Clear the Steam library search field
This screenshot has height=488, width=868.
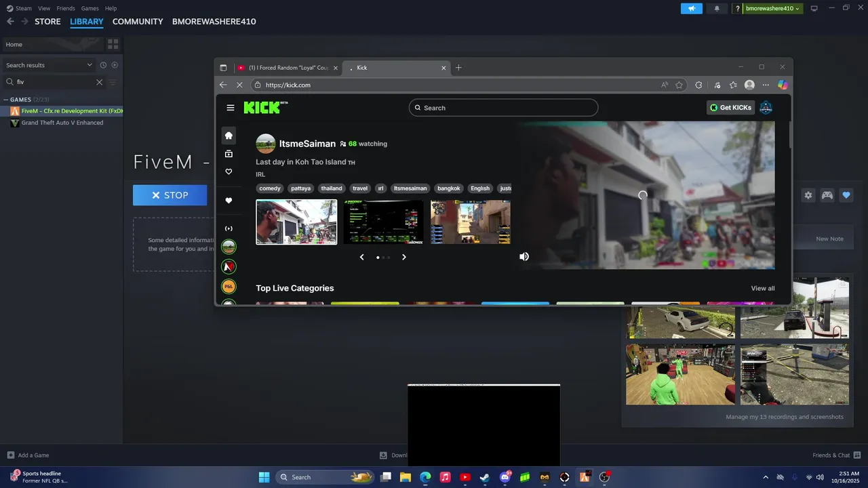coord(99,82)
